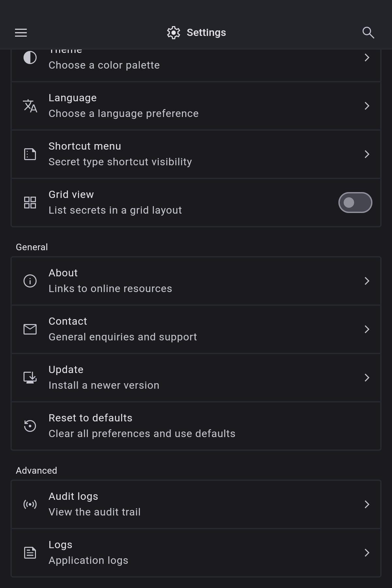This screenshot has width=392, height=588.
Task: Click Reset to defaults
Action: [x=196, y=426]
